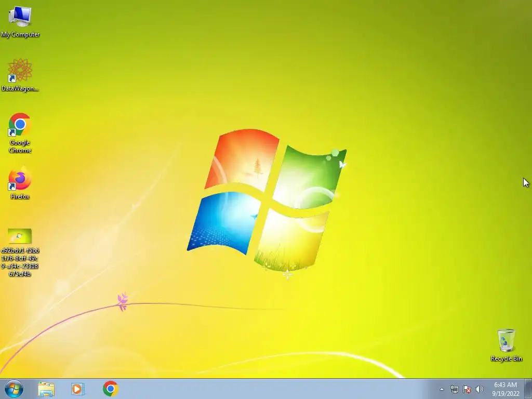Show hidden system tray icons

click(x=442, y=389)
